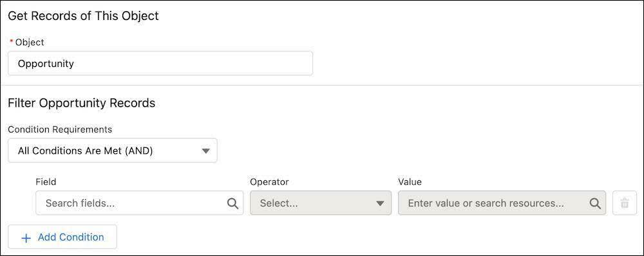This screenshot has width=644, height=256.
Task: Expand the Condition Requirements dropdown arrow
Action: tap(206, 151)
